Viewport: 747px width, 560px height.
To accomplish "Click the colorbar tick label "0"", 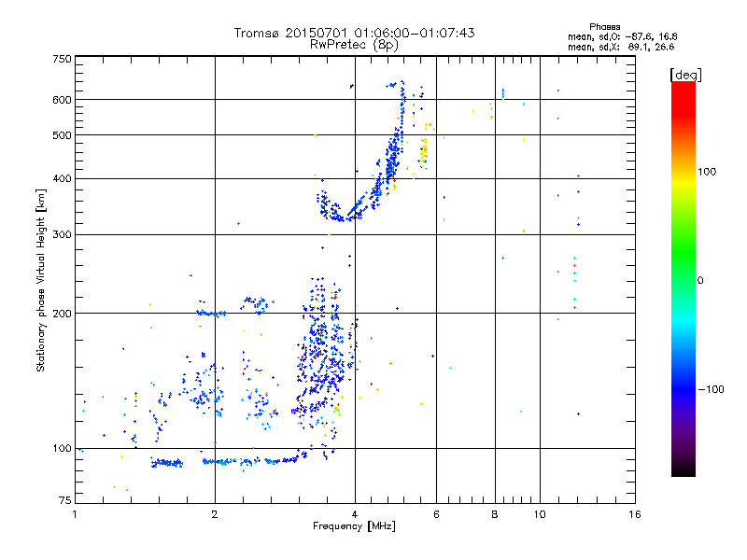I will [x=700, y=281].
